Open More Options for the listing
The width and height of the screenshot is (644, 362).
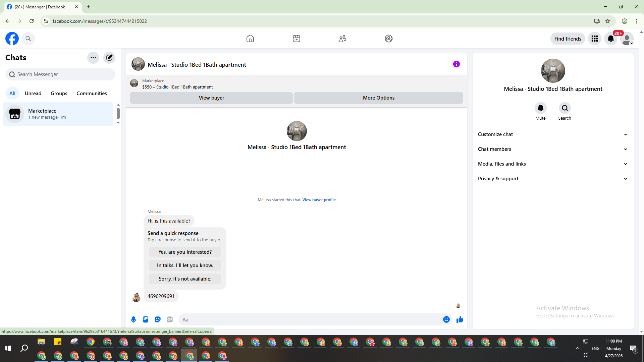coord(379,98)
